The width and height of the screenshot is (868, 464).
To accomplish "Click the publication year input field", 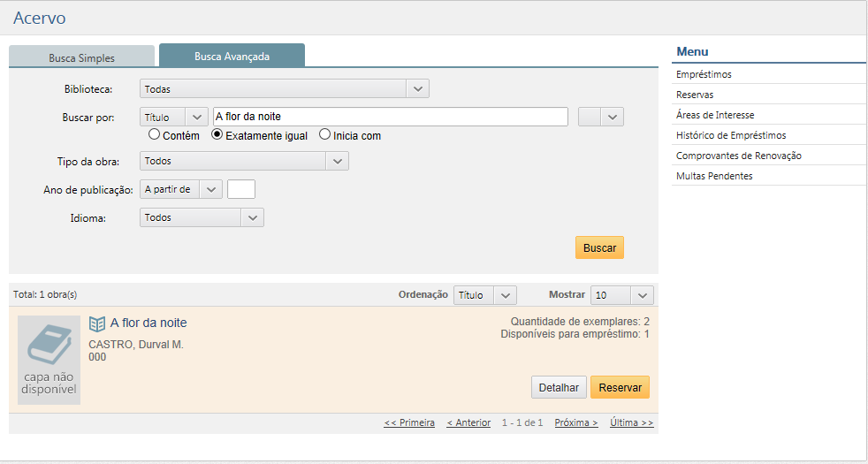I will (x=241, y=189).
